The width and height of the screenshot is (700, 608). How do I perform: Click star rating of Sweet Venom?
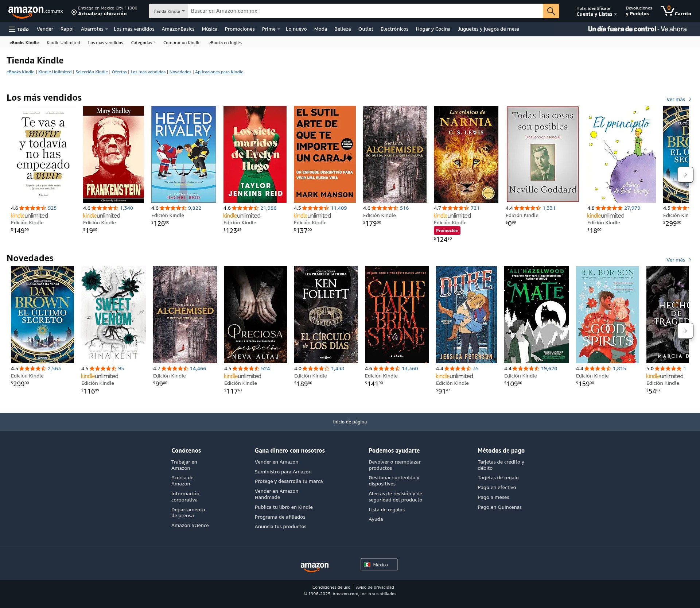point(103,368)
